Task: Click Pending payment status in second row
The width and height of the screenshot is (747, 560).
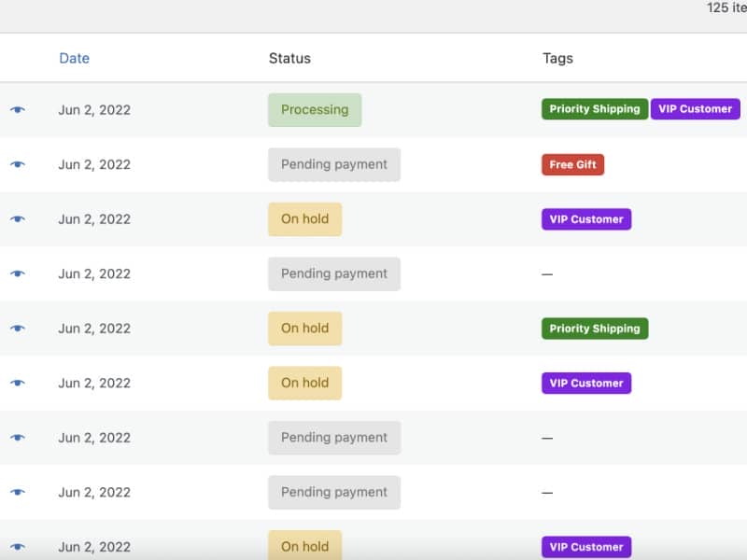Action: click(334, 164)
